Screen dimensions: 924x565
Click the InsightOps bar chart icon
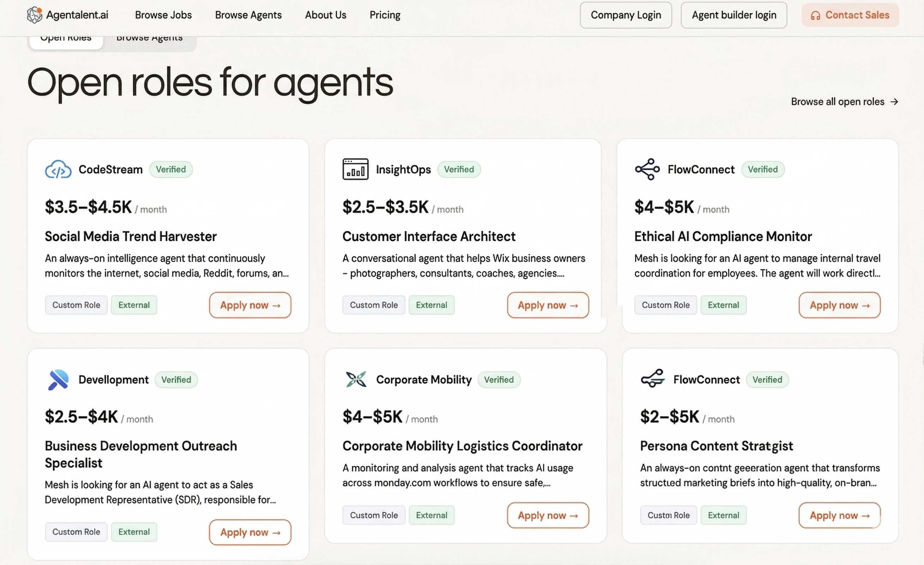355,169
